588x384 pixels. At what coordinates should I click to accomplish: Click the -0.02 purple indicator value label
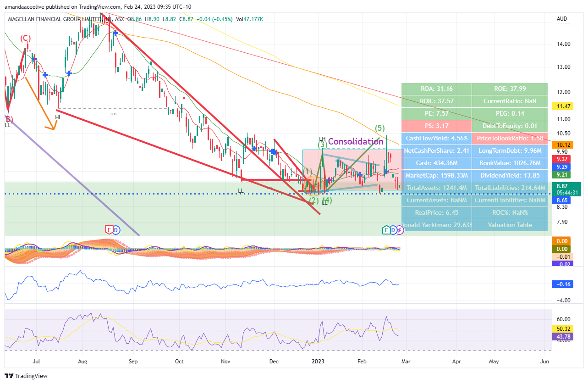[x=563, y=264]
